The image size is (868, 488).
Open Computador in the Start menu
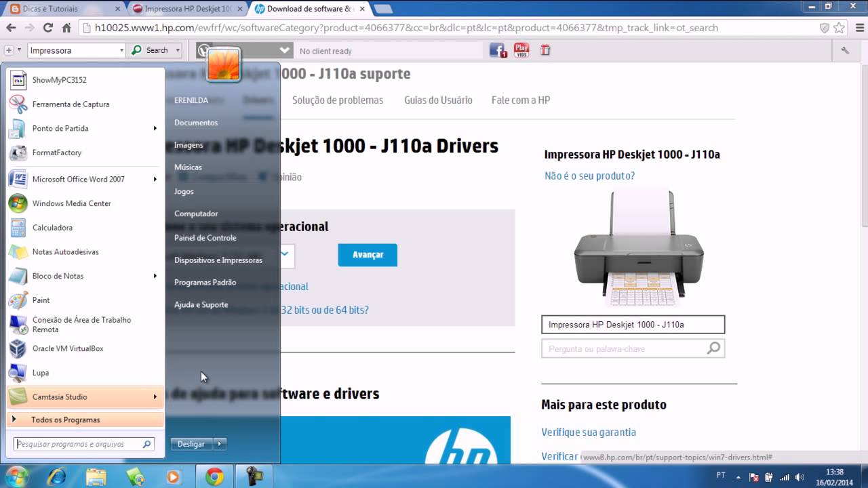(x=196, y=213)
